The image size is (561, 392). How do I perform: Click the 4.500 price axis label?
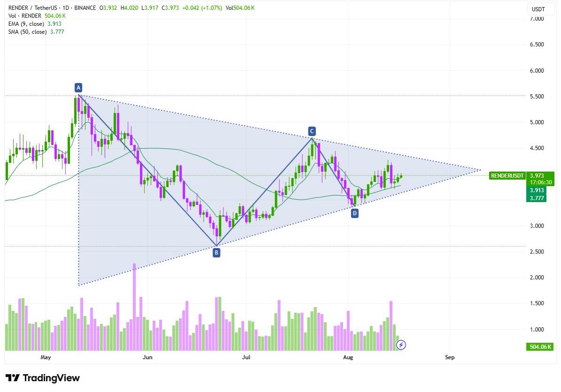537,148
